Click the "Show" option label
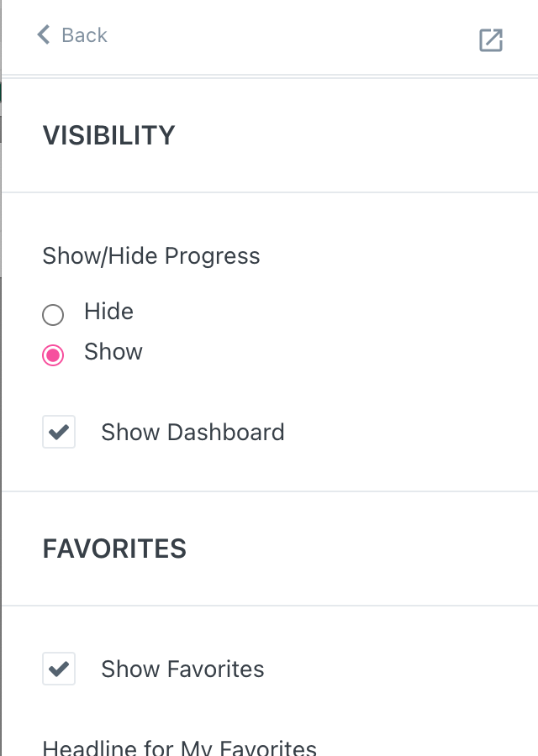The height and width of the screenshot is (756, 538). (113, 352)
